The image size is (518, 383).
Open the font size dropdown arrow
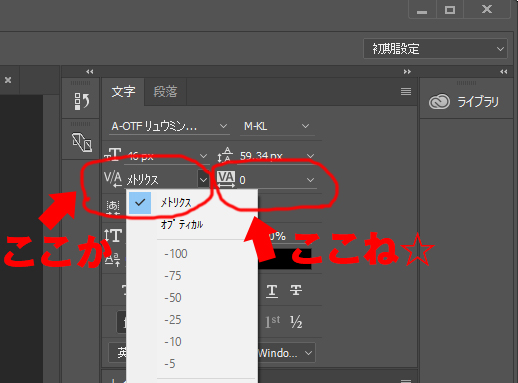coord(203,156)
